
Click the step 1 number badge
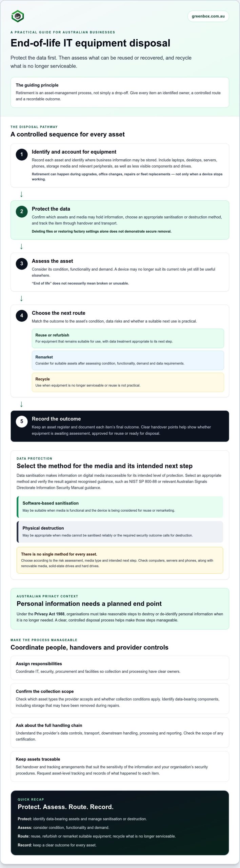(22, 154)
